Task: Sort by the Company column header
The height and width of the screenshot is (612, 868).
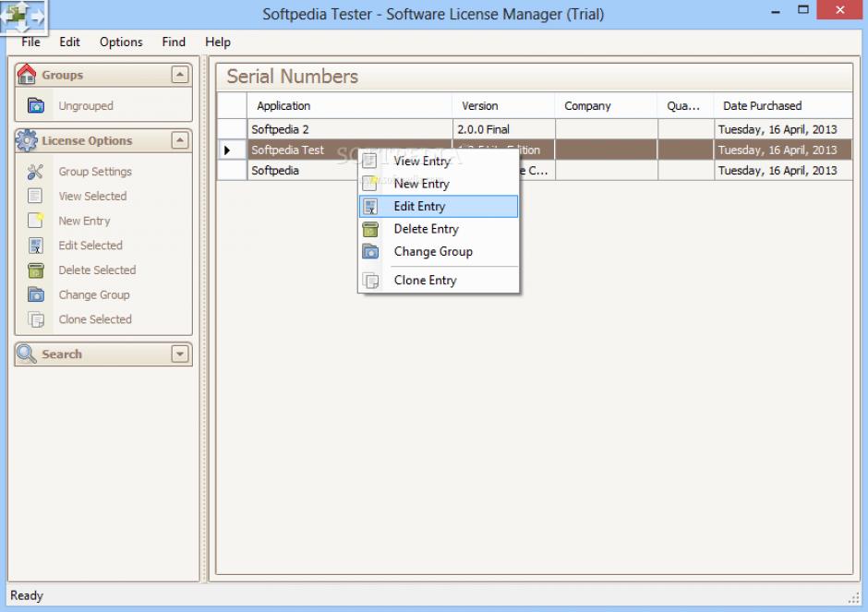Action: pos(606,105)
